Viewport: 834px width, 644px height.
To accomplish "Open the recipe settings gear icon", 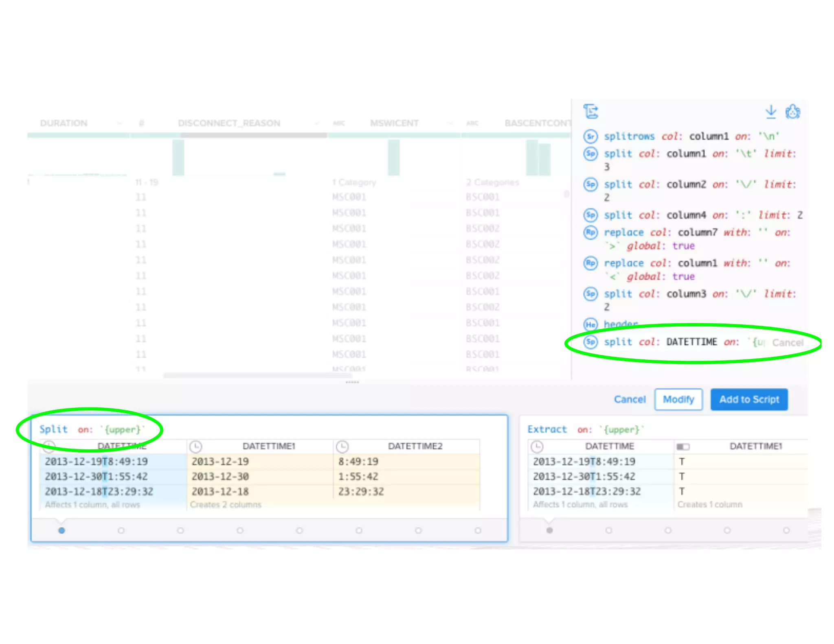I will [x=792, y=111].
